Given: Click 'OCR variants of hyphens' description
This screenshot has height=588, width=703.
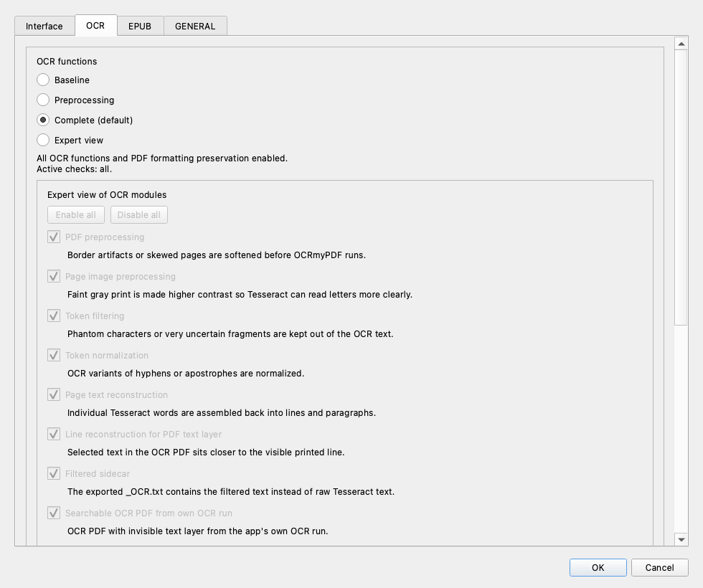Looking at the screenshot, I should [x=186, y=374].
